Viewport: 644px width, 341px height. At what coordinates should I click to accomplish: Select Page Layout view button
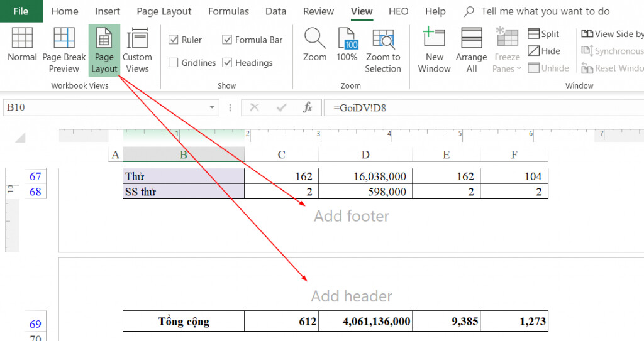click(x=104, y=50)
